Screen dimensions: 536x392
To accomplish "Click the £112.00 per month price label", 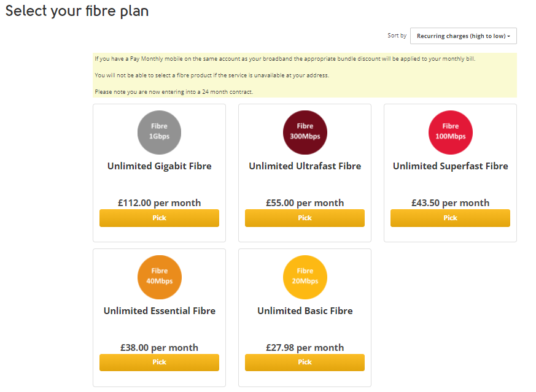I will coord(159,202).
